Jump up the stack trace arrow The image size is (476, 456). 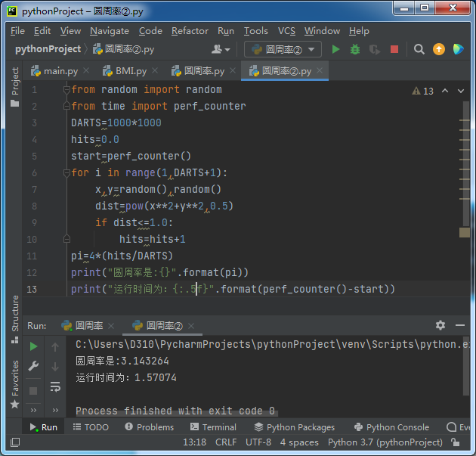tap(55, 346)
